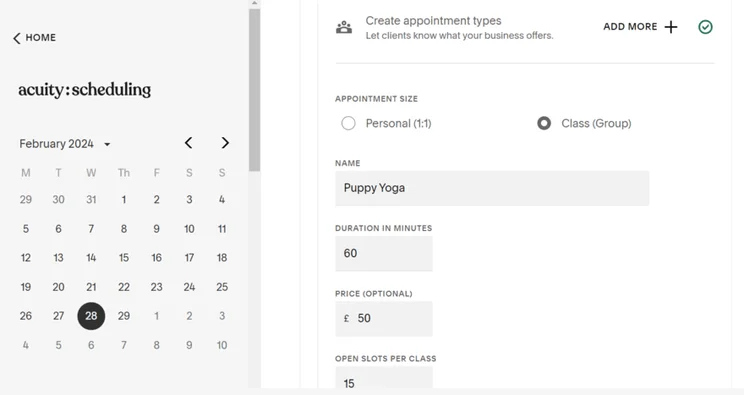Click the green completed checkmark icon

(705, 27)
